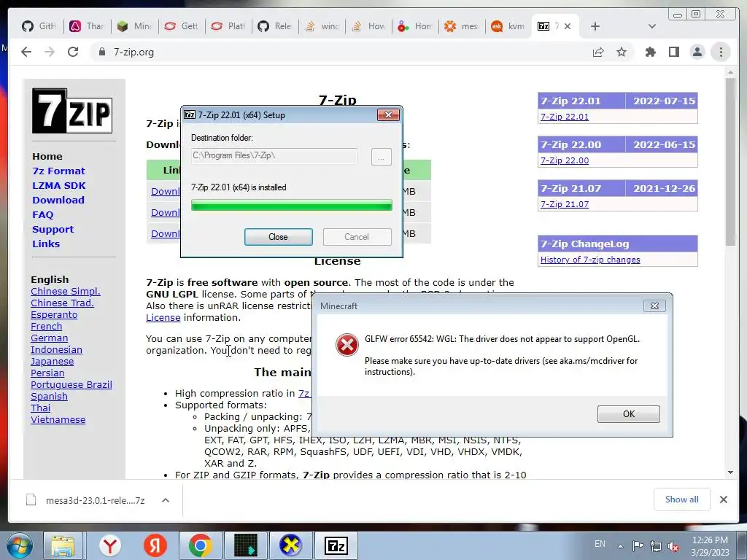Viewport: 747px width, 560px height.
Task: Open a new tab with the plus button
Action: click(595, 27)
